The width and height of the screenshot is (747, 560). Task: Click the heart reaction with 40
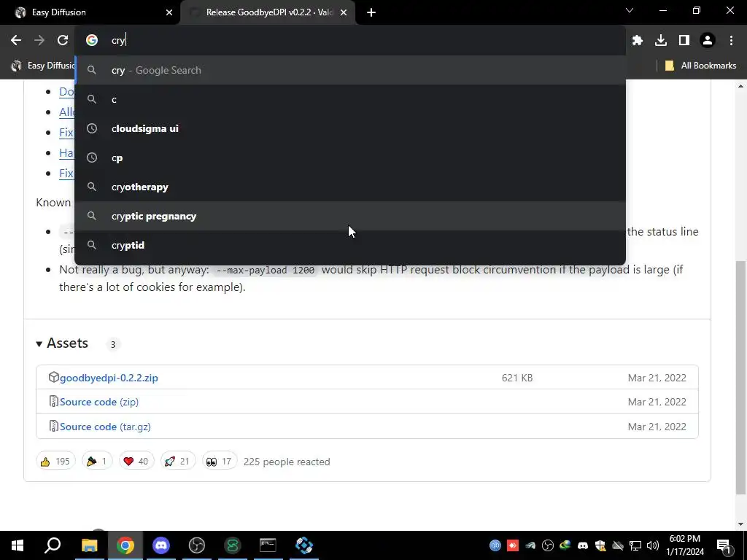[136, 461]
